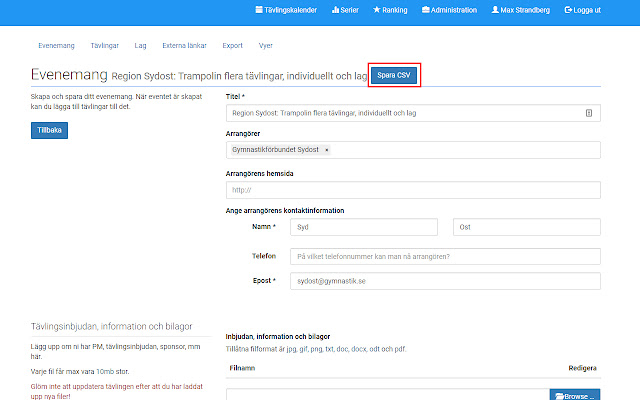Open the Externa länkar tab

click(184, 45)
